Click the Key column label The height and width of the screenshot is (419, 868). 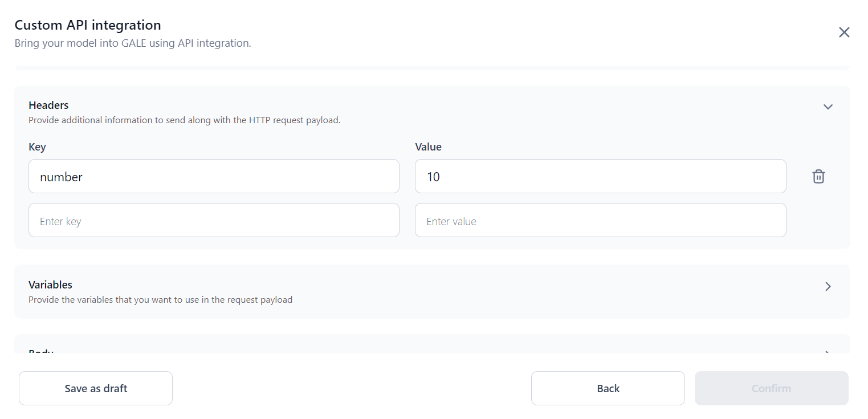coord(37,147)
